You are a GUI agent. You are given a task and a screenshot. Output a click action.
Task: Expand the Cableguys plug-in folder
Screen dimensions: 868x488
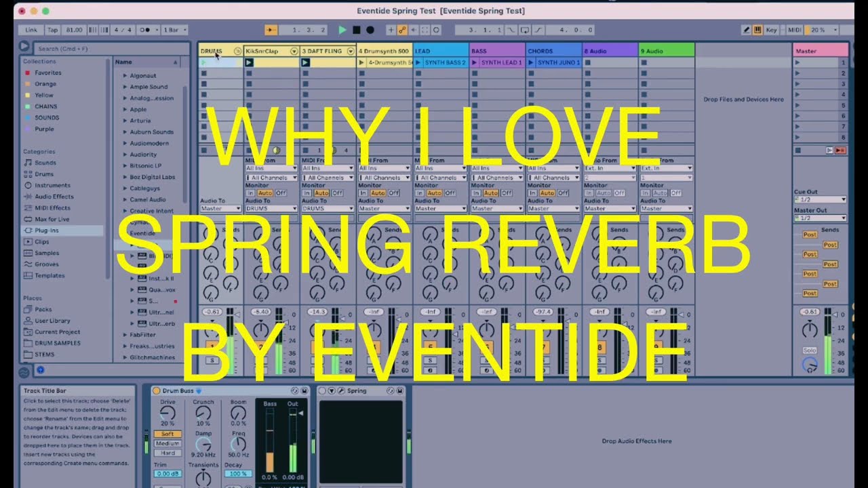click(x=125, y=188)
